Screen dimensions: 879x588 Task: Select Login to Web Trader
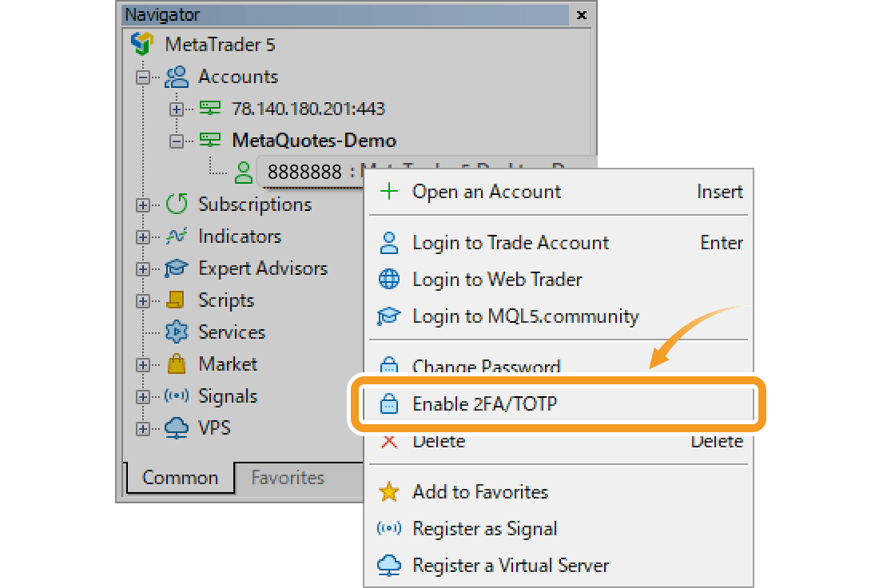[559, 279]
